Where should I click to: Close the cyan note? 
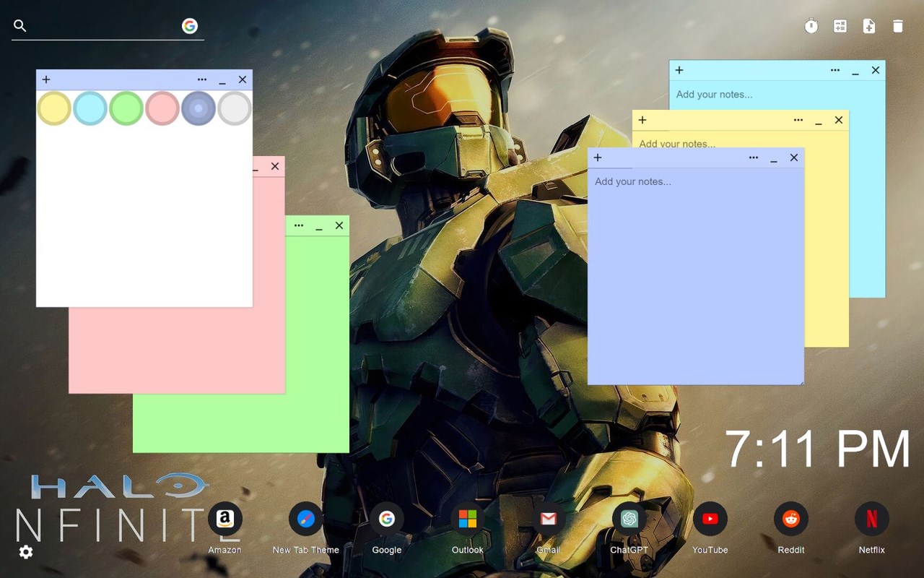(x=876, y=70)
